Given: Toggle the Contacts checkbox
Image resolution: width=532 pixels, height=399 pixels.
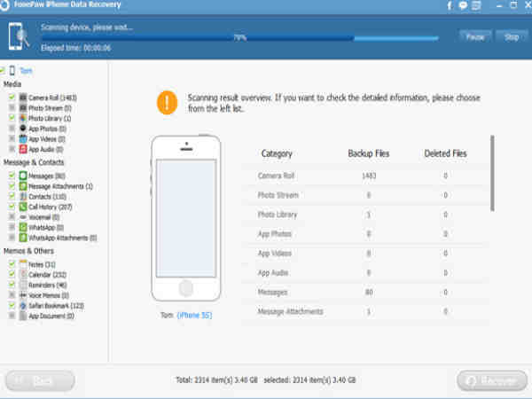Looking at the screenshot, I should click(x=12, y=196).
